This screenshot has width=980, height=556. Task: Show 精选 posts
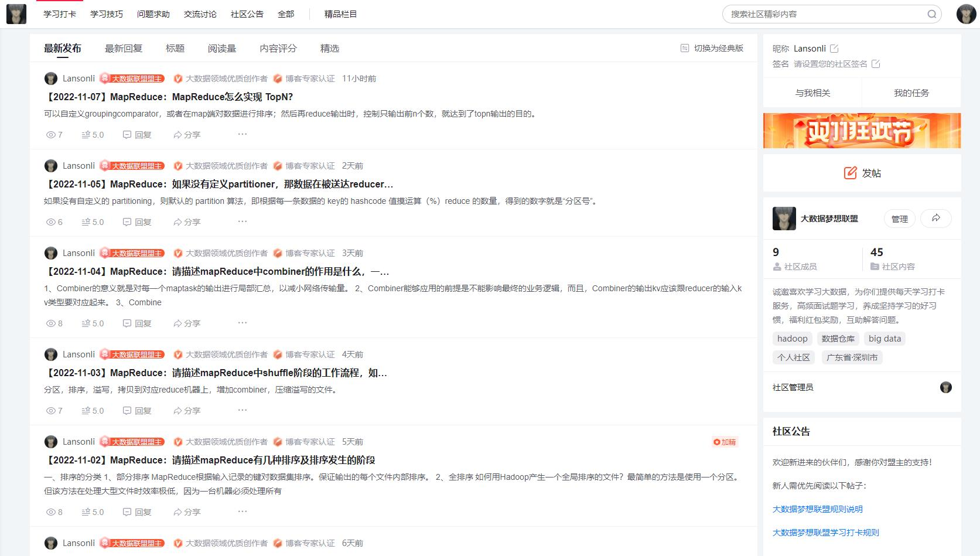[x=330, y=49]
